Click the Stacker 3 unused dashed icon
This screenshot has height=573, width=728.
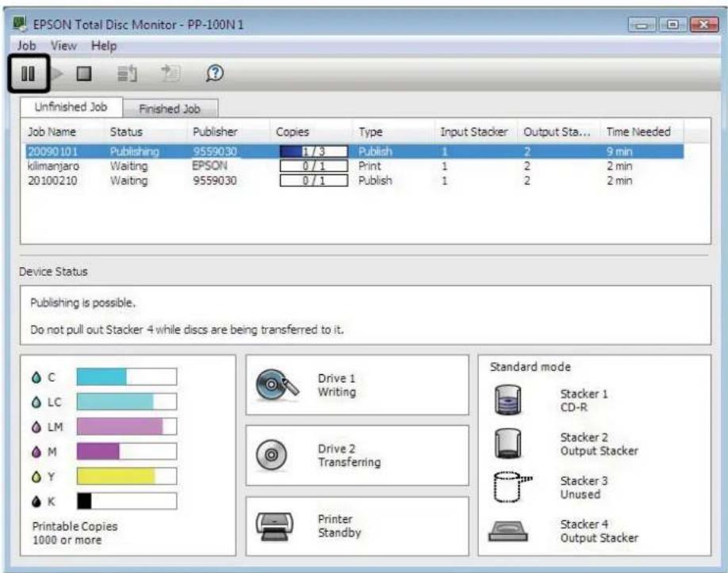[x=512, y=487]
